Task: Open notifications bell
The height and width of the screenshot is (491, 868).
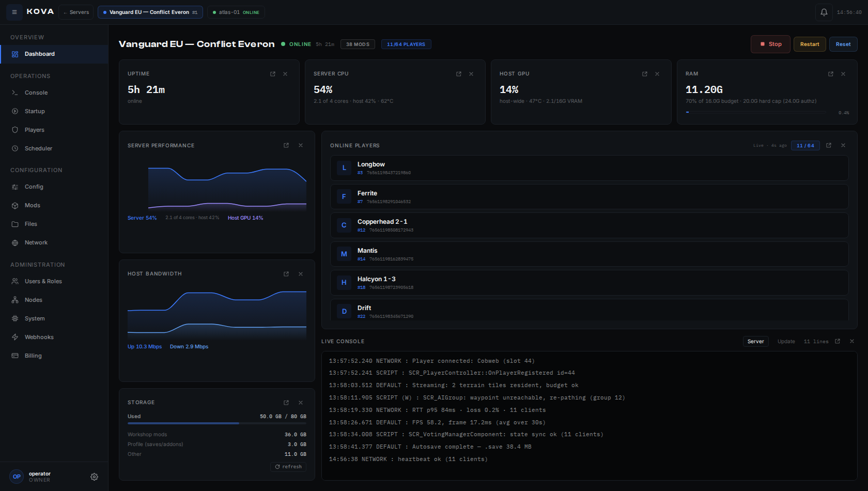Action: tap(824, 12)
